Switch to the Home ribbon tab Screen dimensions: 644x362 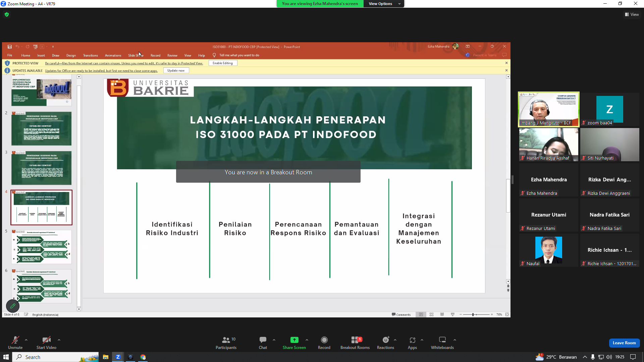click(x=25, y=55)
